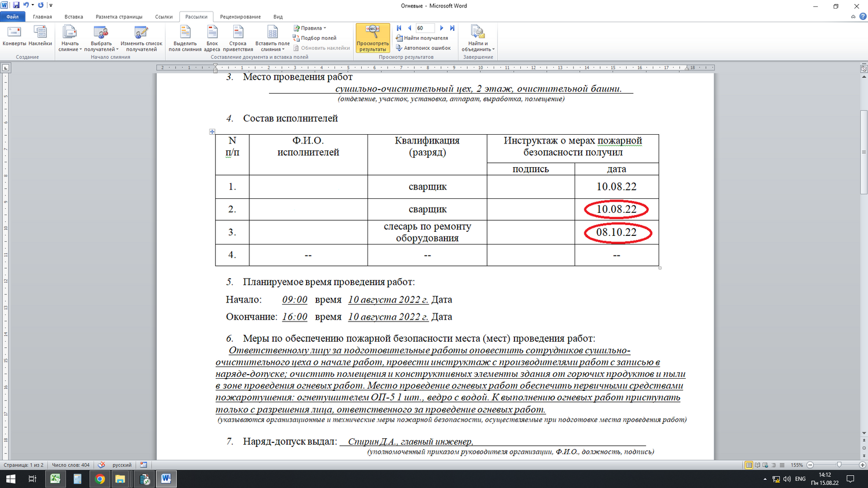Click Undo icon in Quick Access Toolbar
The height and width of the screenshot is (488, 868).
(25, 5)
